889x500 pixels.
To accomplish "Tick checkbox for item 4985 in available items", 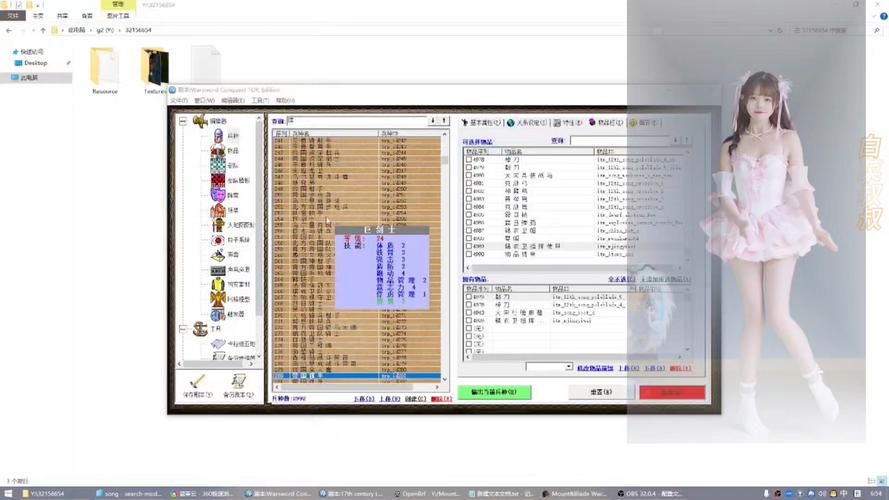I will 468,215.
